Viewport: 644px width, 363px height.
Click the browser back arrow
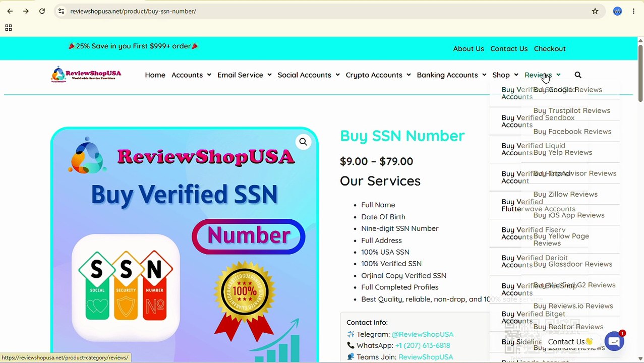tap(10, 11)
